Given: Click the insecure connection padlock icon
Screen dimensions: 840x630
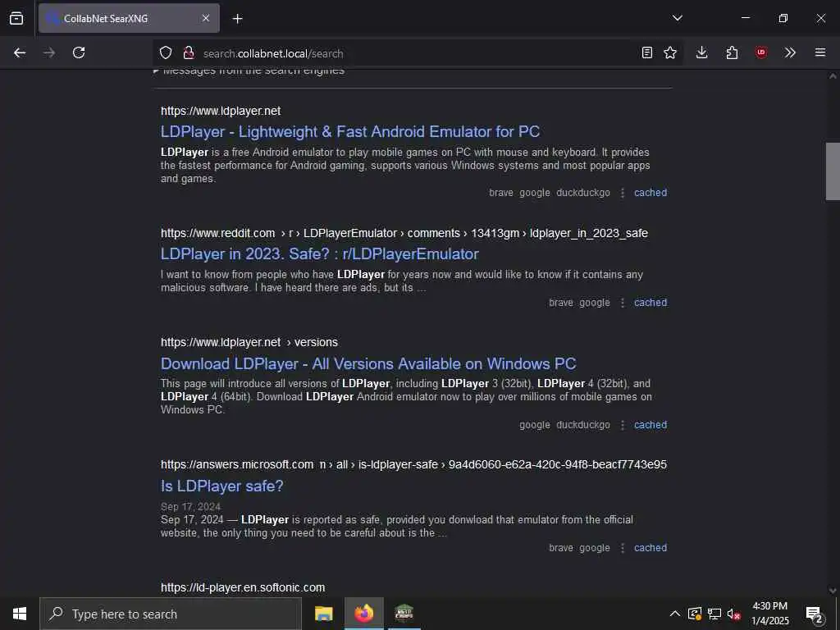Looking at the screenshot, I should [x=188, y=52].
